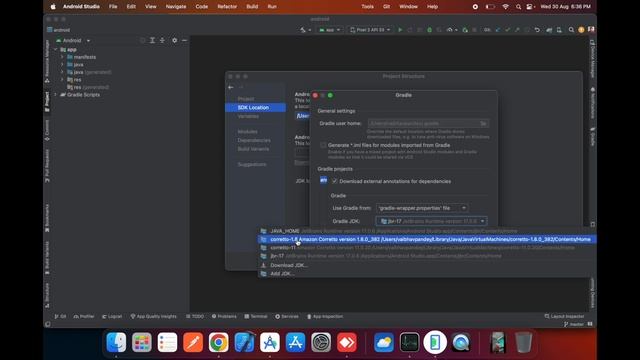Open Android project view dropdown
This screenshot has height=360, width=640.
[73, 40]
